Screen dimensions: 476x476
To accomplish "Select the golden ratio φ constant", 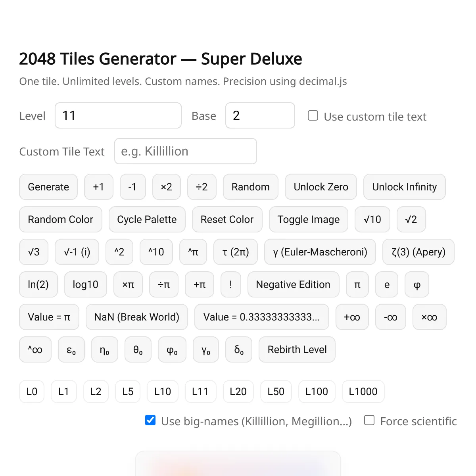I will (416, 284).
